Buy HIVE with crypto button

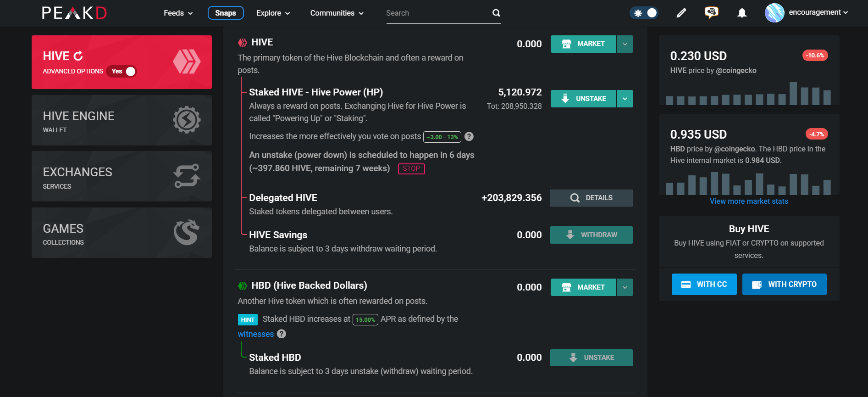tap(785, 285)
